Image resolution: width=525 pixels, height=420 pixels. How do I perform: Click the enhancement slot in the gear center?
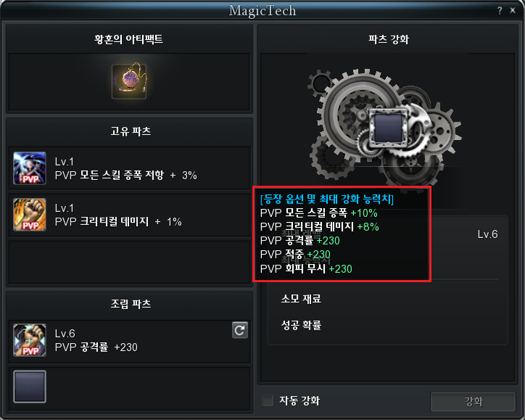tap(389, 127)
